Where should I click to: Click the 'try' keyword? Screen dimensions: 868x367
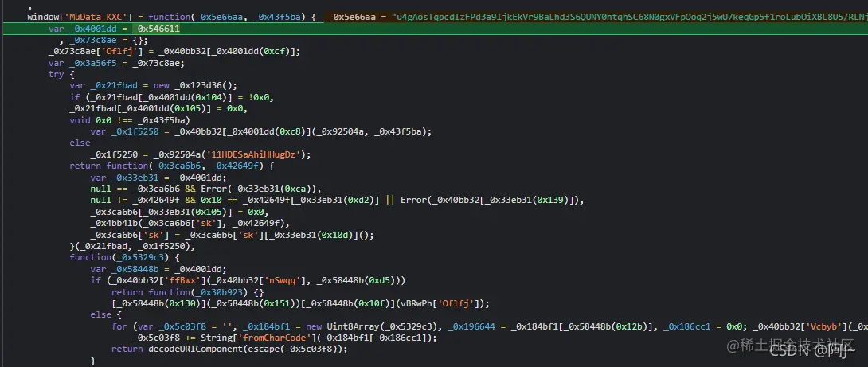pyautogui.click(x=57, y=74)
